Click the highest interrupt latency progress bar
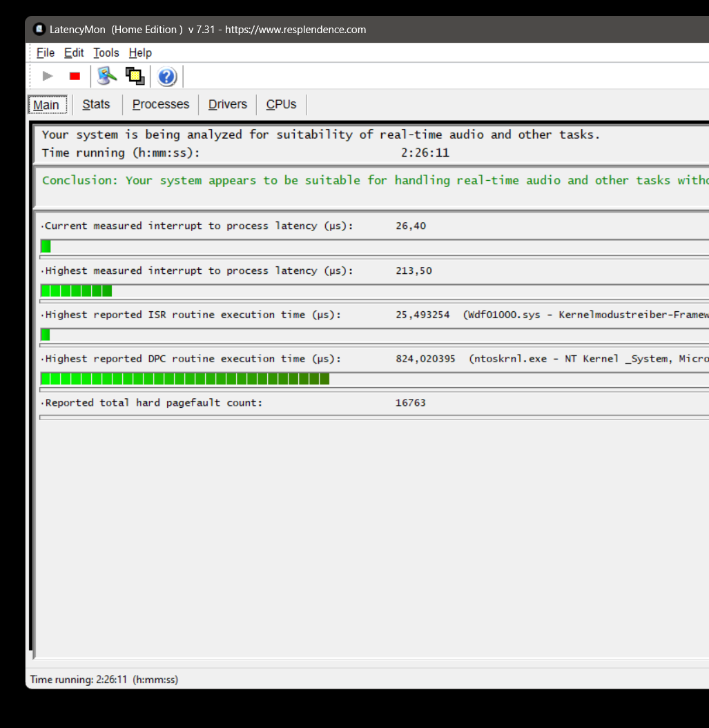The height and width of the screenshot is (728, 709). tap(374, 291)
